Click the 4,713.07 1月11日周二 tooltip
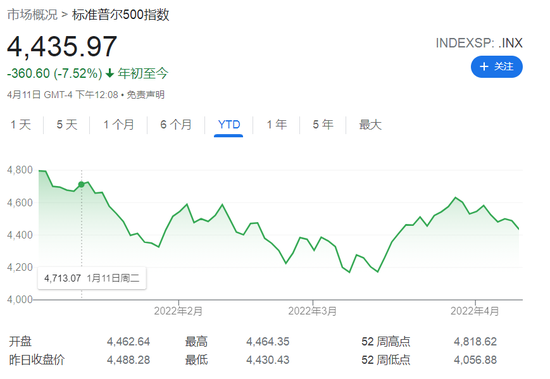Screen dimensions: 550x379 (92, 279)
